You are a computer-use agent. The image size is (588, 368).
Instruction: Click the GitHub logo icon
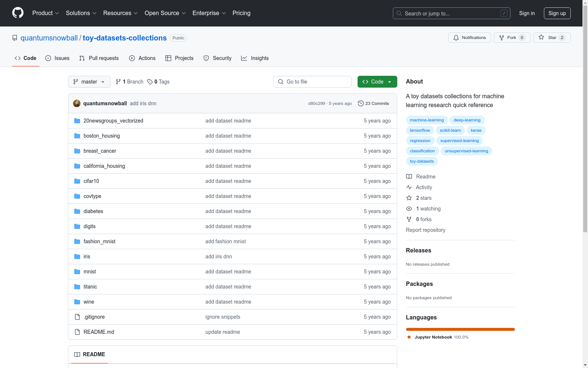pyautogui.click(x=18, y=13)
